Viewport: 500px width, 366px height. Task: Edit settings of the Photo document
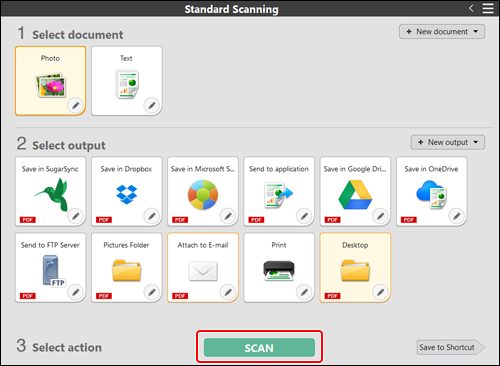(76, 105)
